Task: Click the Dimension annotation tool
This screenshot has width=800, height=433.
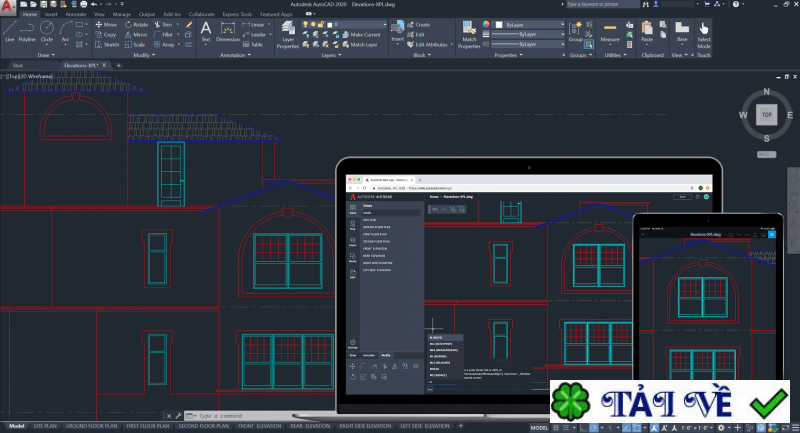Action: [x=228, y=31]
